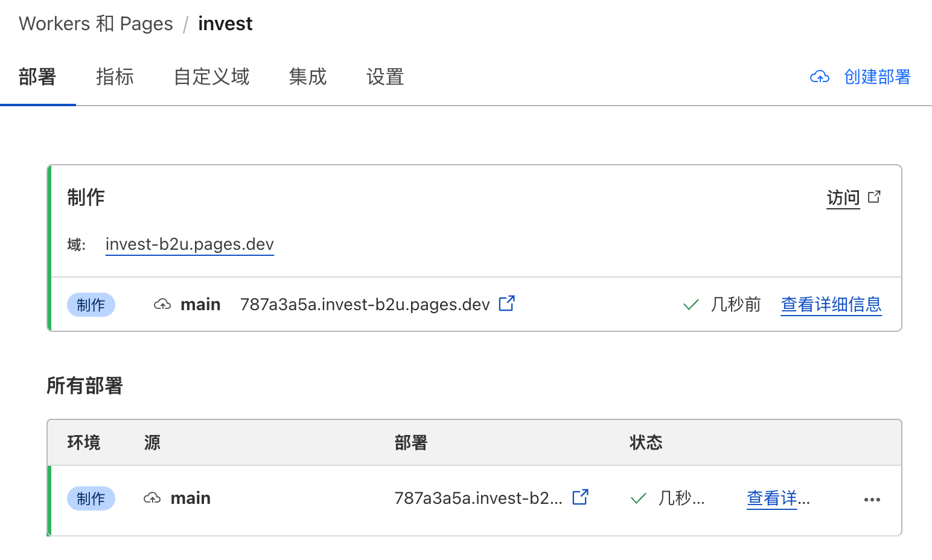Click the cloud upload icon beside 创建部署
The height and width of the screenshot is (560, 932).
pos(819,77)
